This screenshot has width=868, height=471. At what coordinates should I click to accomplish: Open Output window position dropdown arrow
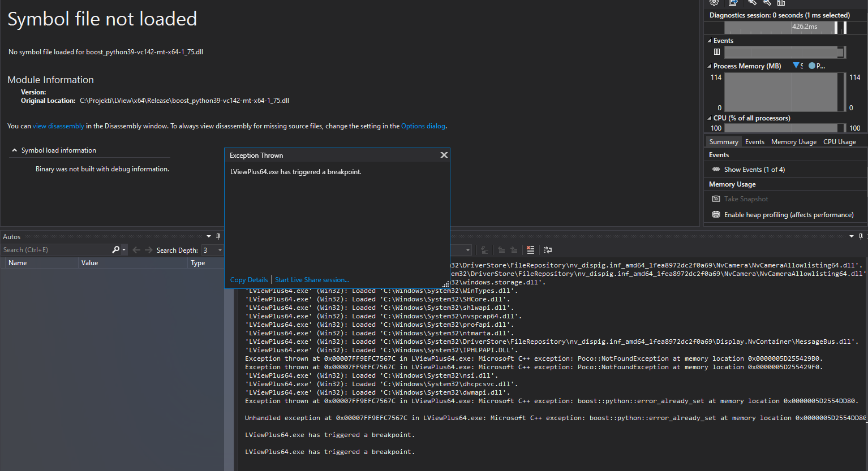(x=852, y=236)
